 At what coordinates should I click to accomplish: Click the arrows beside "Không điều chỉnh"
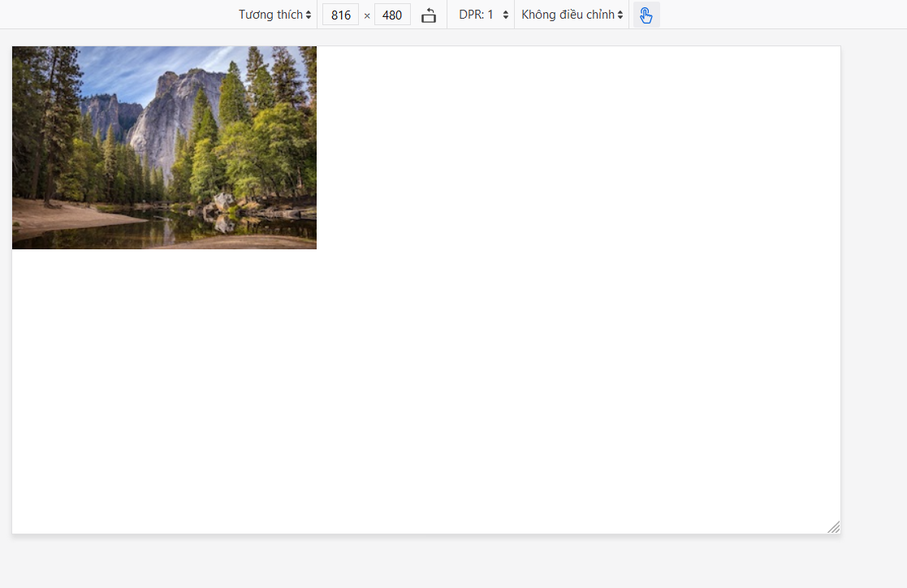tap(620, 15)
